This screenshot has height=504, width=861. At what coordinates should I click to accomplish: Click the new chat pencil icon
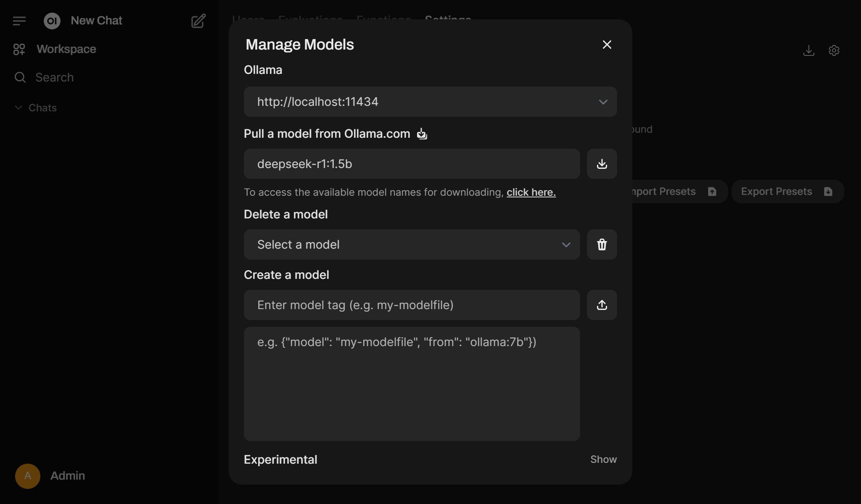point(198,21)
